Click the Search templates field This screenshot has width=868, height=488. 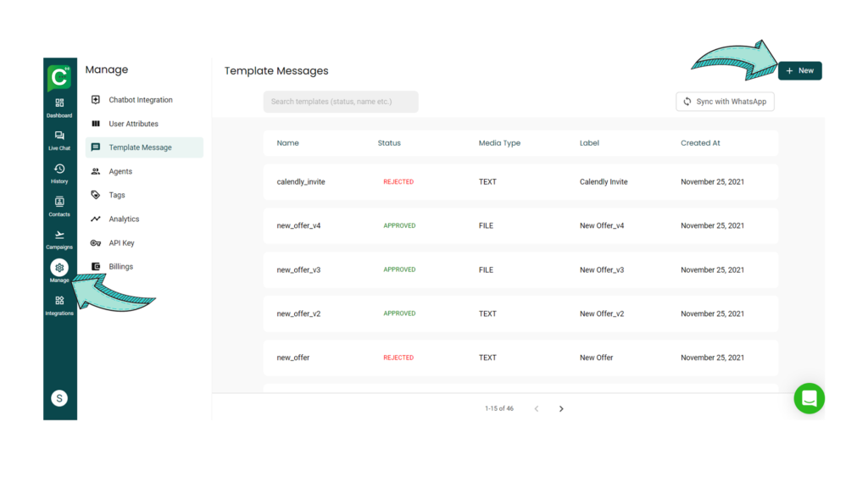coord(341,102)
